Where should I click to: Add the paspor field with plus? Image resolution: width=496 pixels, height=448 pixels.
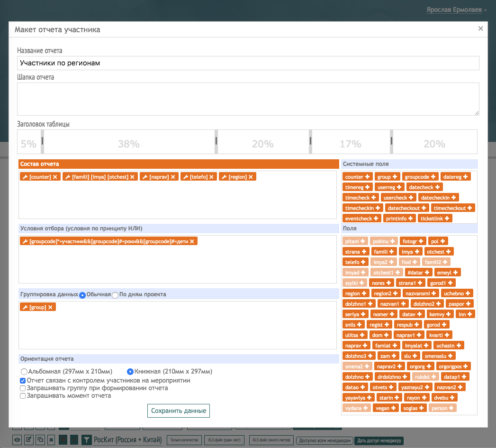pyautogui.click(x=468, y=304)
